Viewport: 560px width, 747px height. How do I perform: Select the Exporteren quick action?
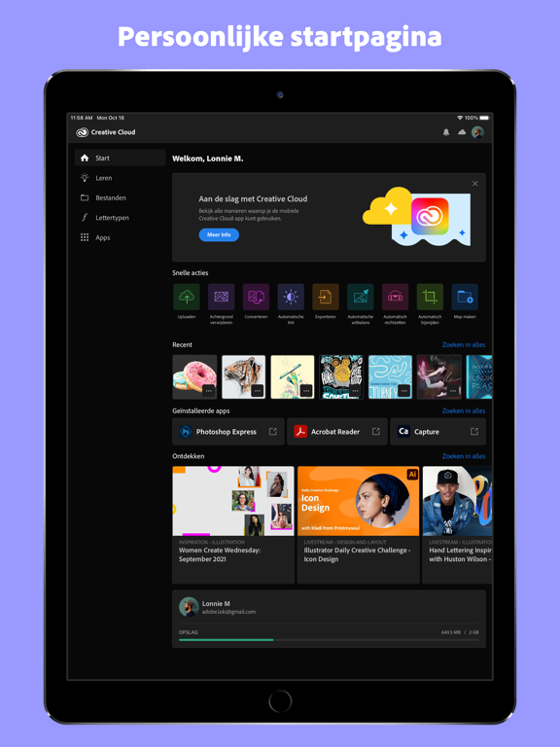click(x=326, y=297)
